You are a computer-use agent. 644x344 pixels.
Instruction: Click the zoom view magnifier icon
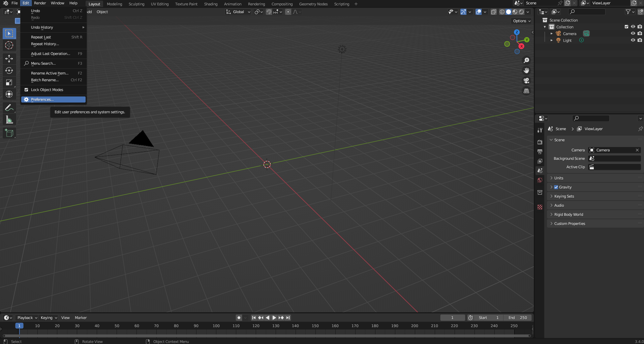click(x=526, y=60)
